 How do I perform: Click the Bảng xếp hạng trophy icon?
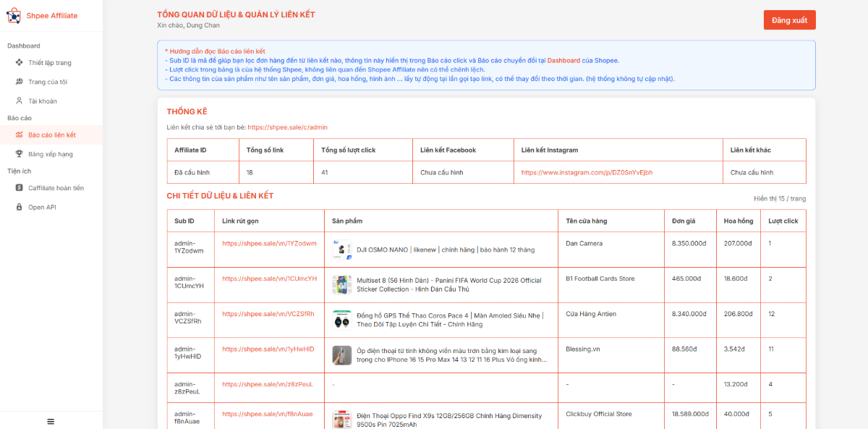(20, 154)
